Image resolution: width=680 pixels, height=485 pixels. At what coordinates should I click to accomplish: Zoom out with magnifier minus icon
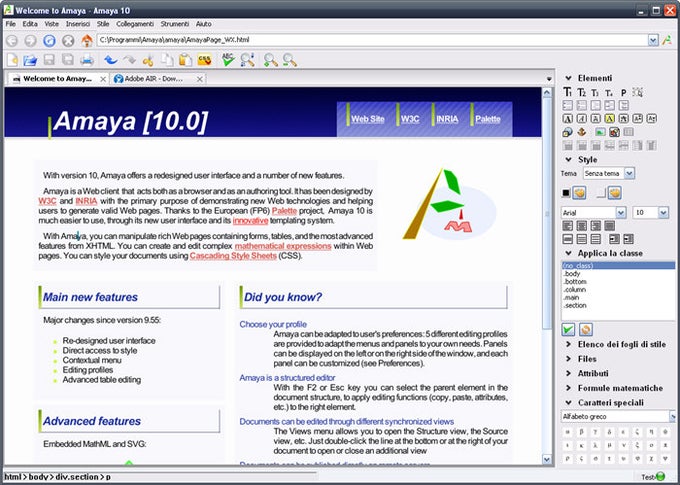(x=290, y=60)
